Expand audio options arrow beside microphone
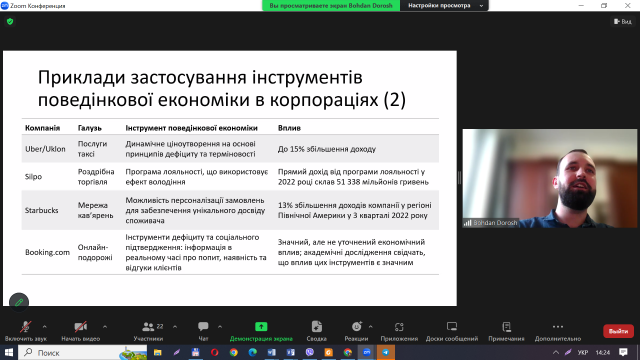 (x=44, y=327)
